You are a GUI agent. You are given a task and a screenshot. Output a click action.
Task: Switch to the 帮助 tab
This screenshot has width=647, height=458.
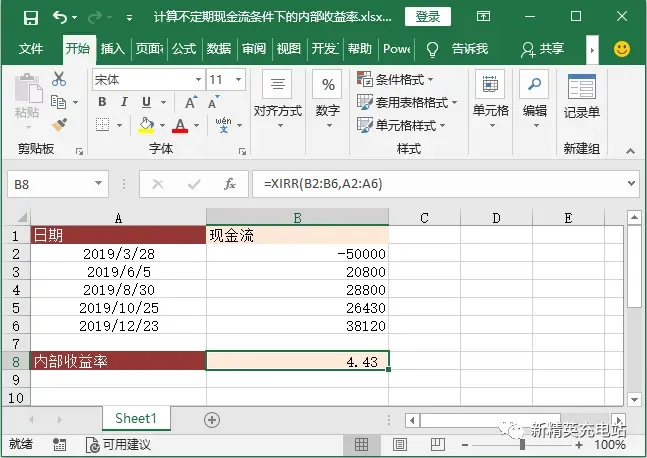359,49
